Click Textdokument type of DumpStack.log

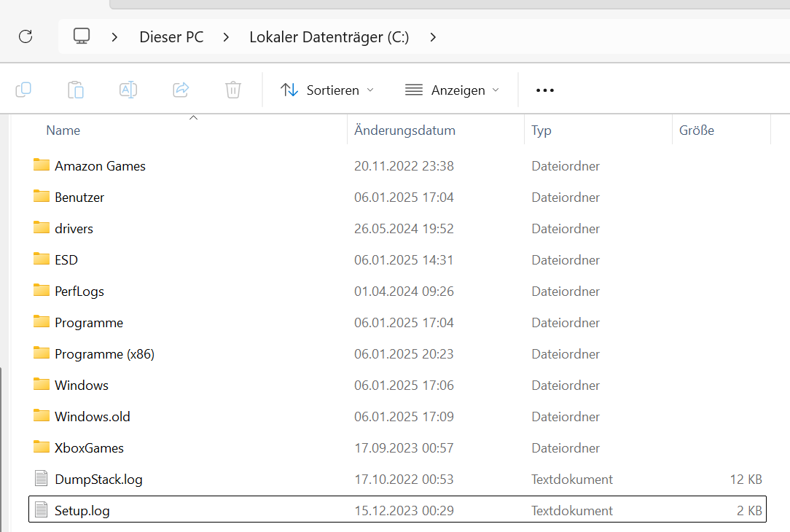point(572,479)
